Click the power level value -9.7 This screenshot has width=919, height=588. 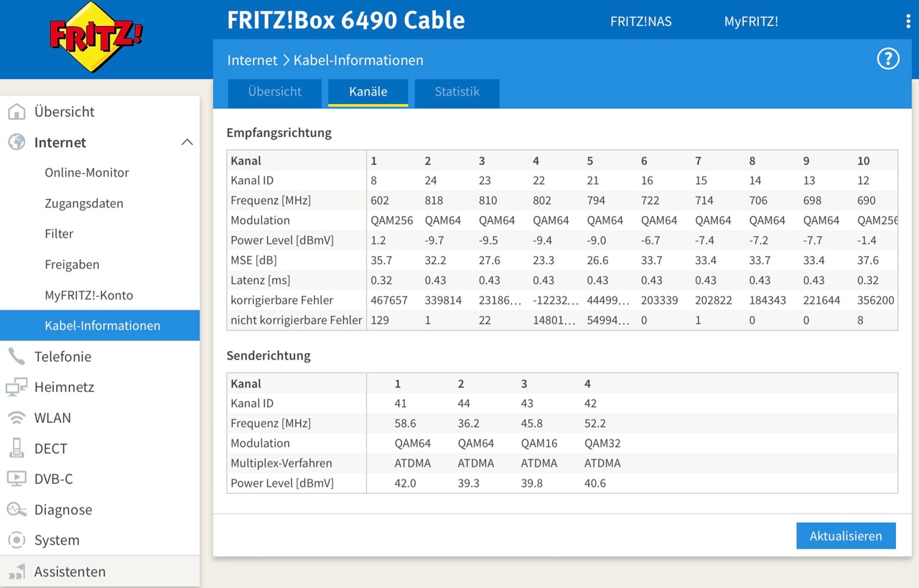coord(435,241)
